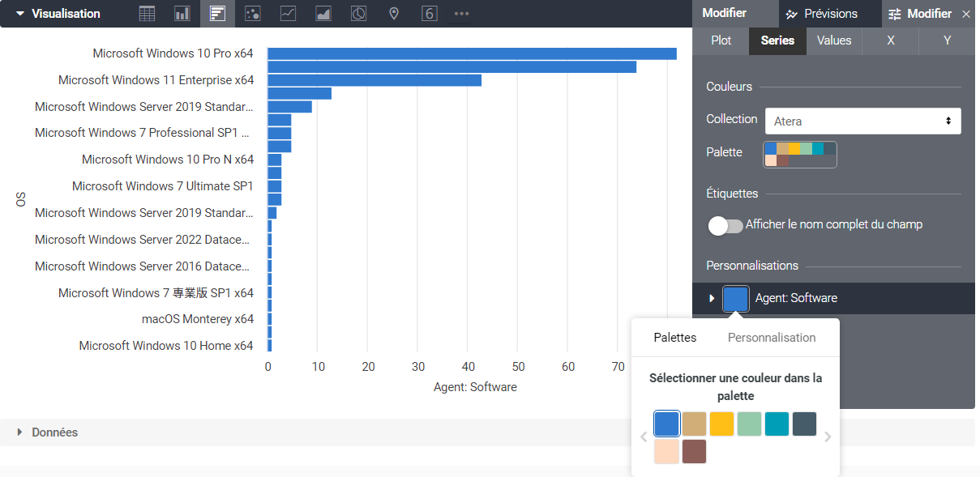The image size is (980, 477).
Task: Open the Palette selector under Couleurs
Action: (800, 154)
